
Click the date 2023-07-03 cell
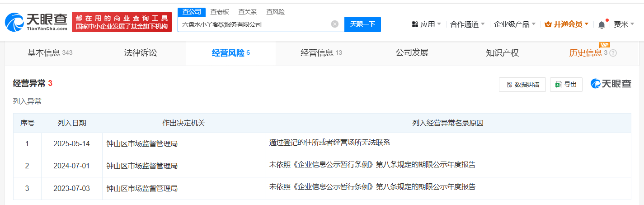(71, 188)
